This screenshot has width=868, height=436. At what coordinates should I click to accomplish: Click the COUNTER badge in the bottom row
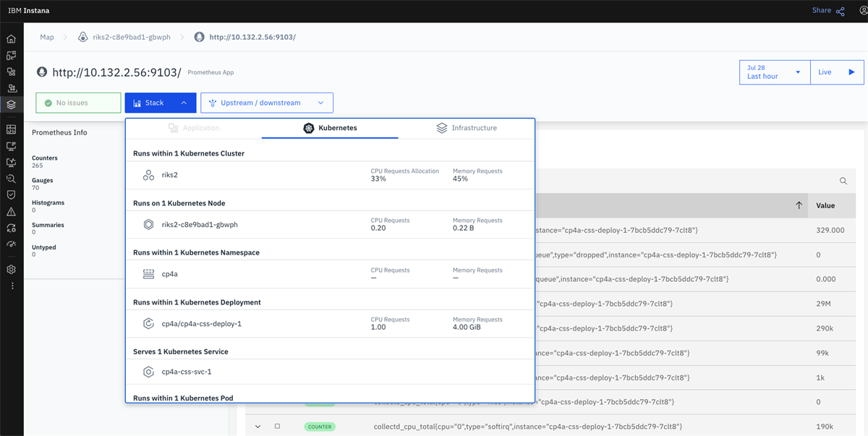point(320,427)
